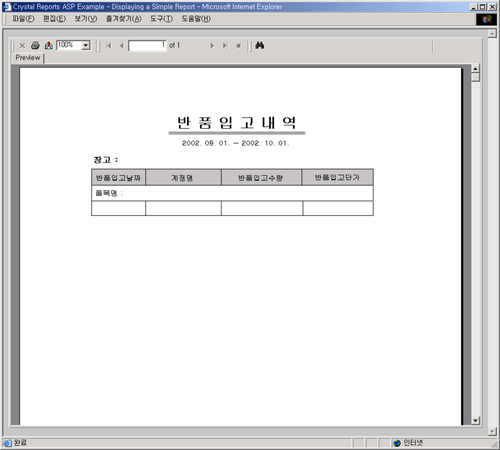
Task: Click the close view X icon in viewer toolbar
Action: click(x=22, y=46)
